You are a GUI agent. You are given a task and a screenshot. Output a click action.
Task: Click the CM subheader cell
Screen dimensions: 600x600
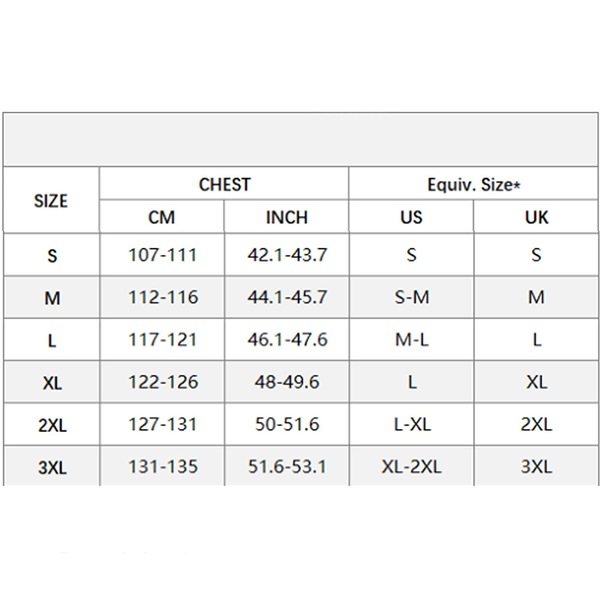pyautogui.click(x=161, y=217)
